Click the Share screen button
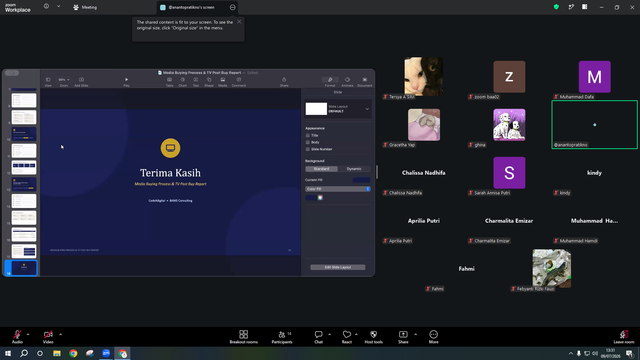 (403, 337)
